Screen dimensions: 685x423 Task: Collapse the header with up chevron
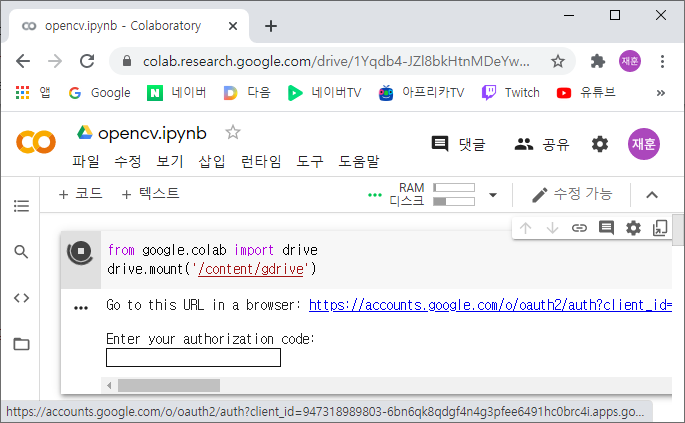(x=652, y=195)
